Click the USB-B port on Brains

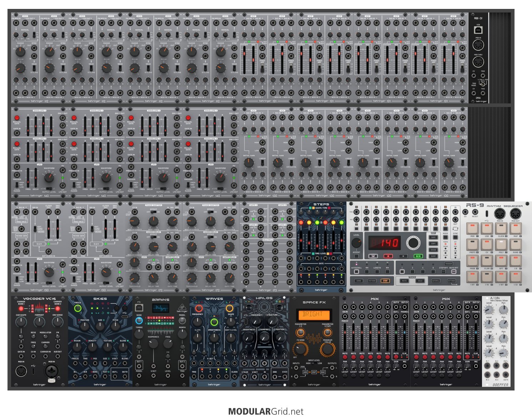(139, 308)
